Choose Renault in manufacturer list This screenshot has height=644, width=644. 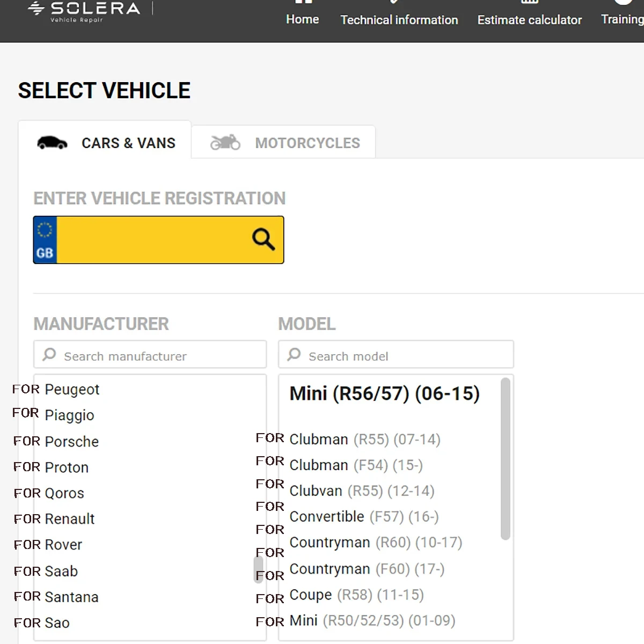69,519
